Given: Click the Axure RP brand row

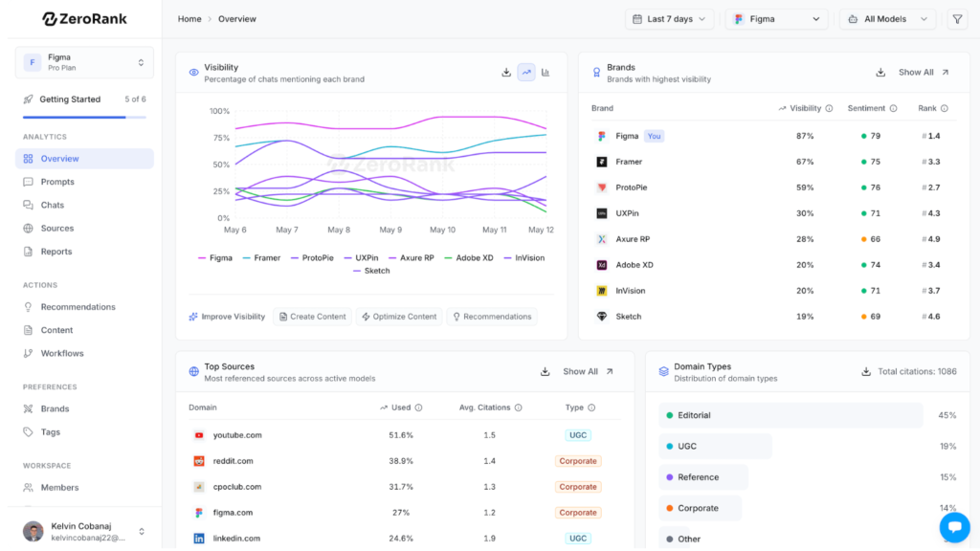Looking at the screenshot, I should click(773, 239).
